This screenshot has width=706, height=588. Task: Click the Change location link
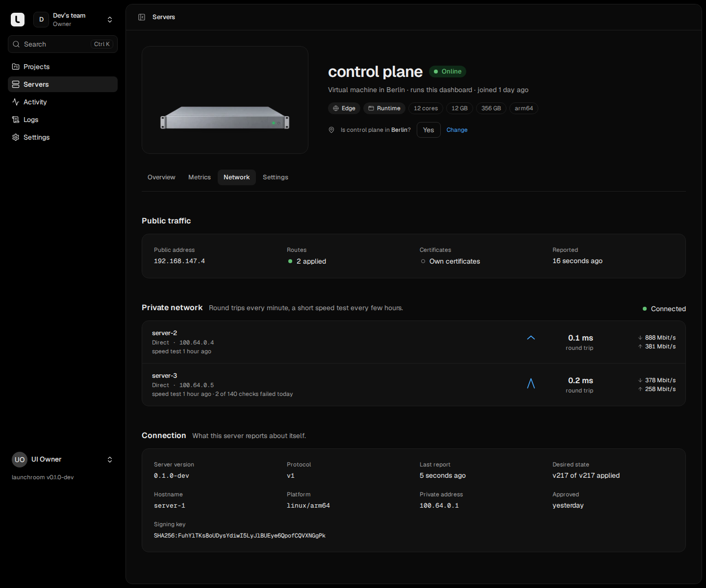[457, 130]
